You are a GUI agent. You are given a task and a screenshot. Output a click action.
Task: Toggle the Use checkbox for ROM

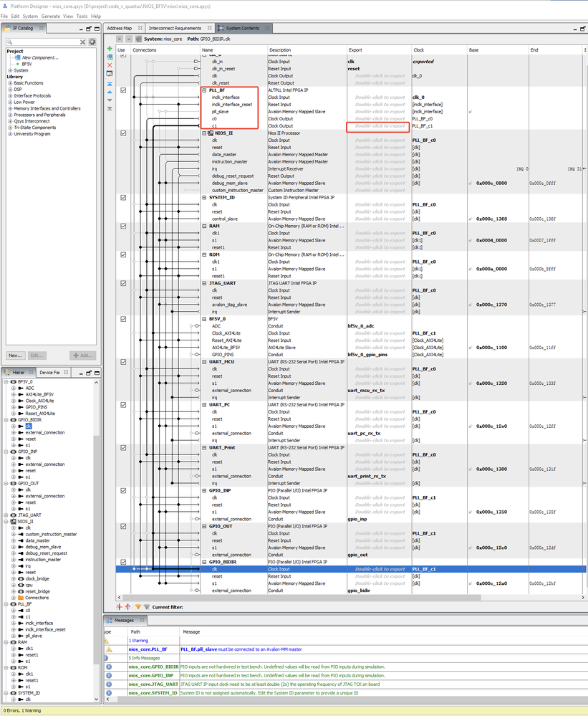click(123, 255)
